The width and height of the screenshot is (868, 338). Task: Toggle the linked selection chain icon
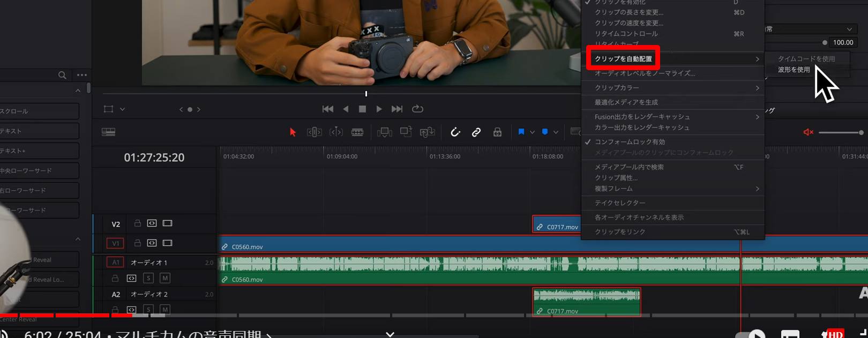tap(476, 132)
